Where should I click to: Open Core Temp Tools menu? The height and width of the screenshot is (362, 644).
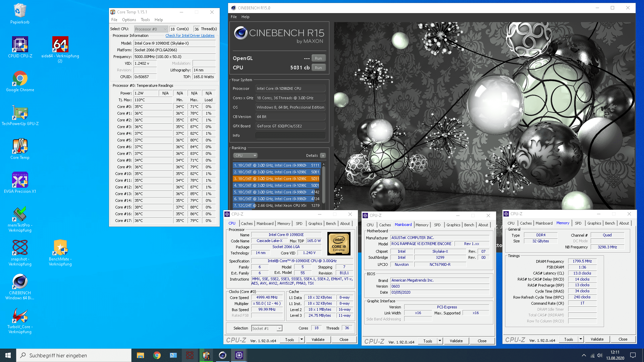pos(145,20)
